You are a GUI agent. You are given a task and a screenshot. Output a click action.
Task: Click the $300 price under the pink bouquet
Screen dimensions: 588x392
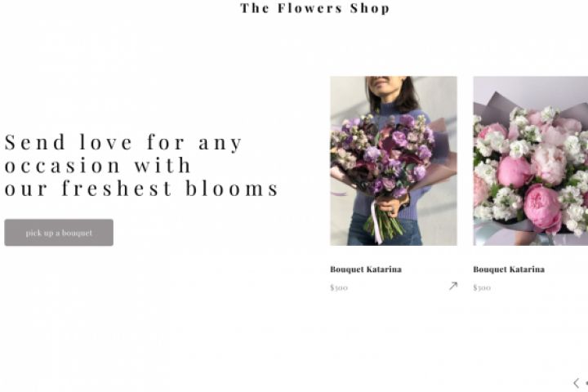481,287
